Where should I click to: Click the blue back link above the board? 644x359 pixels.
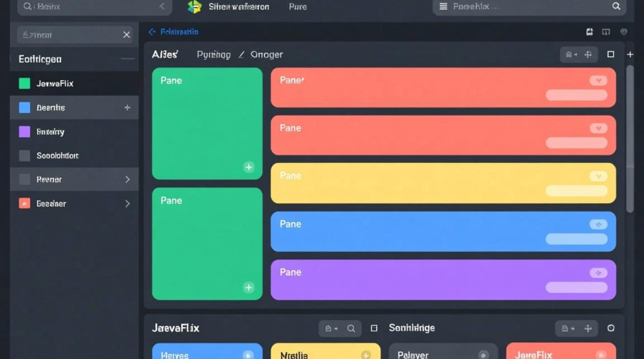point(173,32)
